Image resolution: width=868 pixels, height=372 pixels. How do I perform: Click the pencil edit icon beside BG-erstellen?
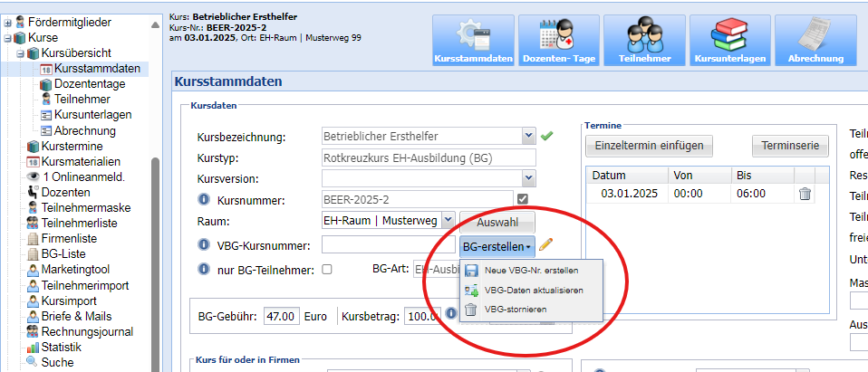(x=545, y=244)
